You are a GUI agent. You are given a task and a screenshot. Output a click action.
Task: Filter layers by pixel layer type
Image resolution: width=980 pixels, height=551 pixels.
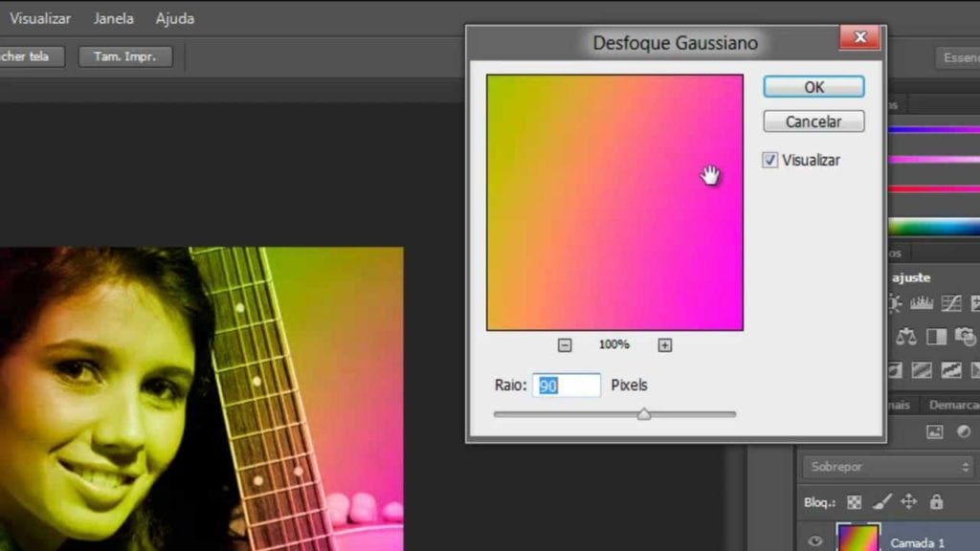[935, 432]
